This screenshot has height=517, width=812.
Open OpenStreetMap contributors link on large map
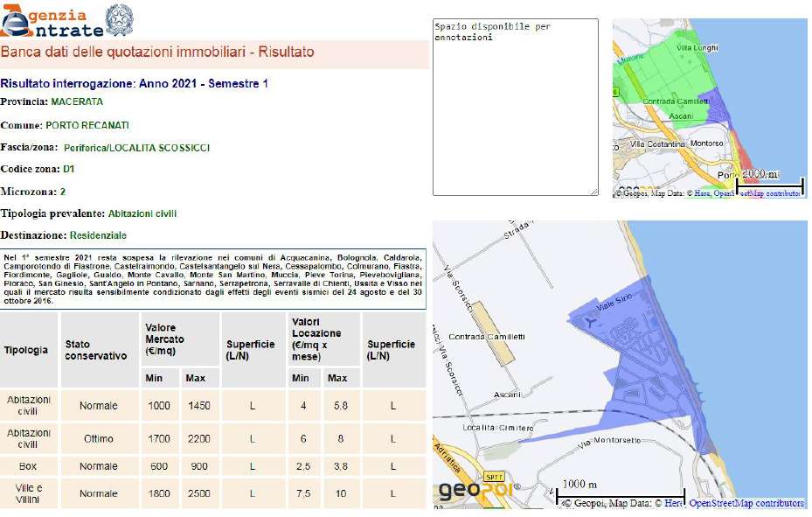746,504
